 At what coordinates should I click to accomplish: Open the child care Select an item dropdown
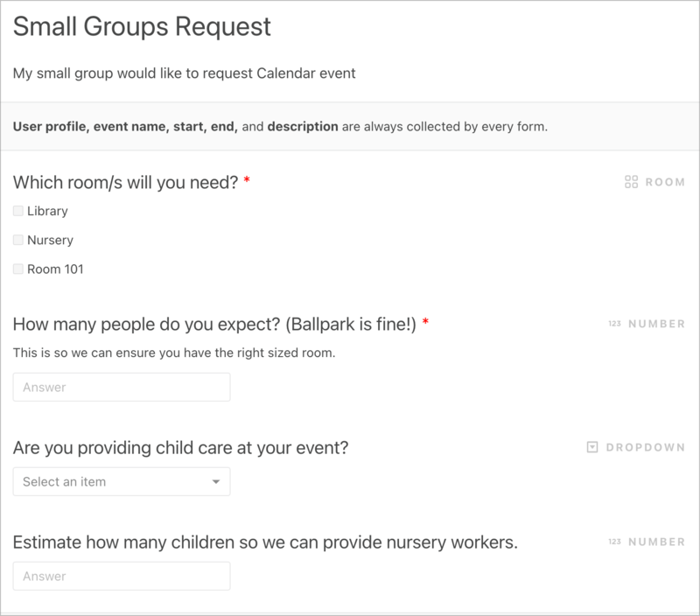point(122,481)
